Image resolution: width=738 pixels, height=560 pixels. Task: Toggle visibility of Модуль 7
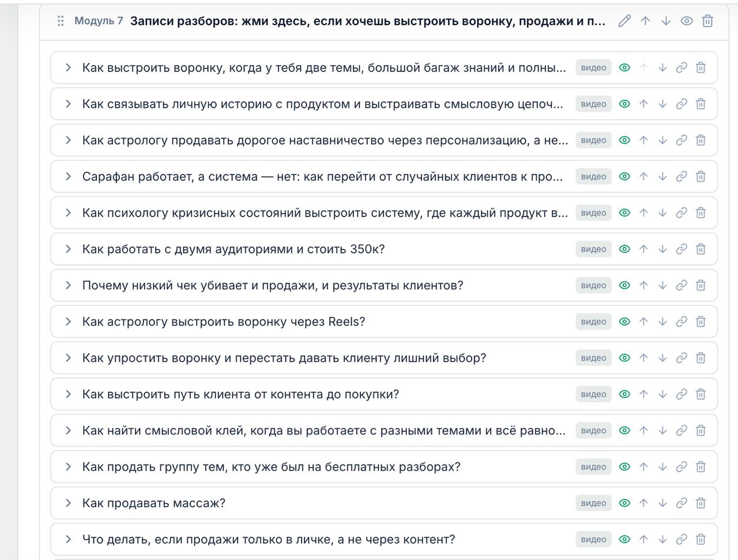pyautogui.click(x=687, y=21)
